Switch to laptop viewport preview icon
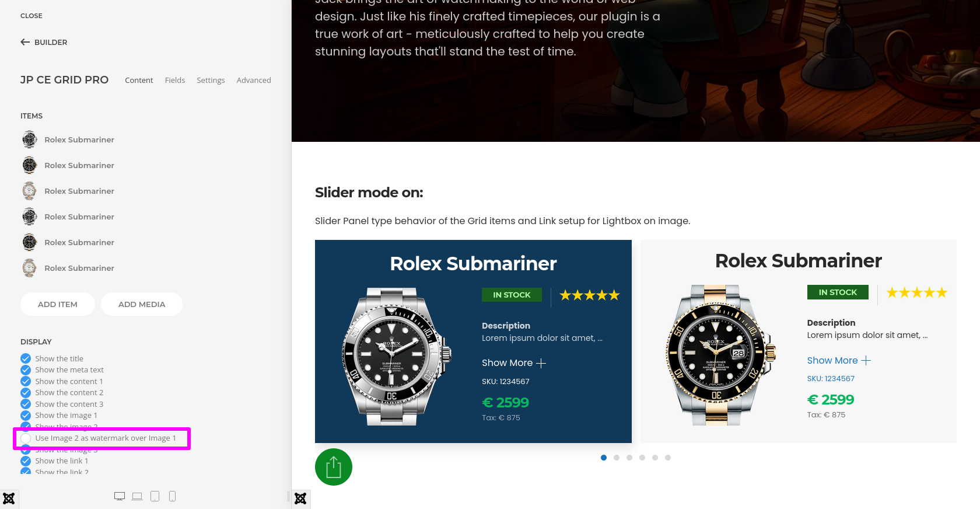980x509 pixels. [x=137, y=496]
